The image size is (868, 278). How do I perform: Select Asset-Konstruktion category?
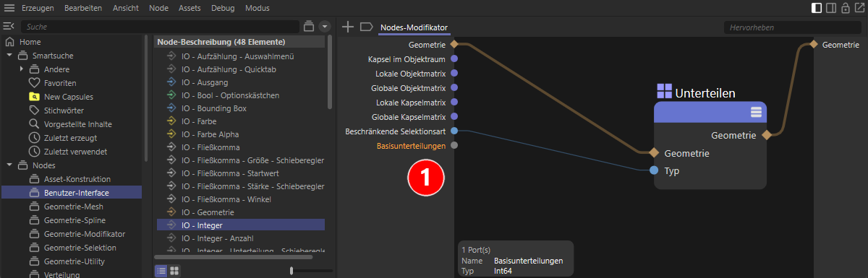coord(77,179)
